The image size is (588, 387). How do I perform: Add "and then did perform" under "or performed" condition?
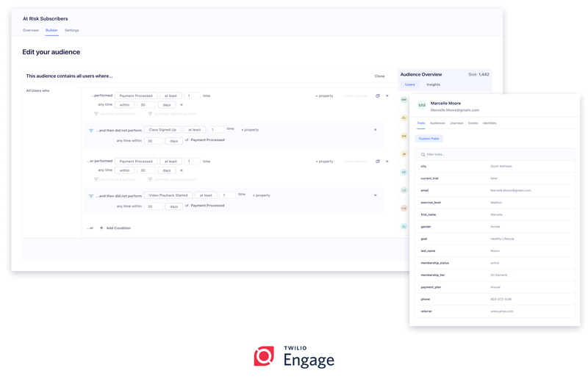tap(115, 179)
